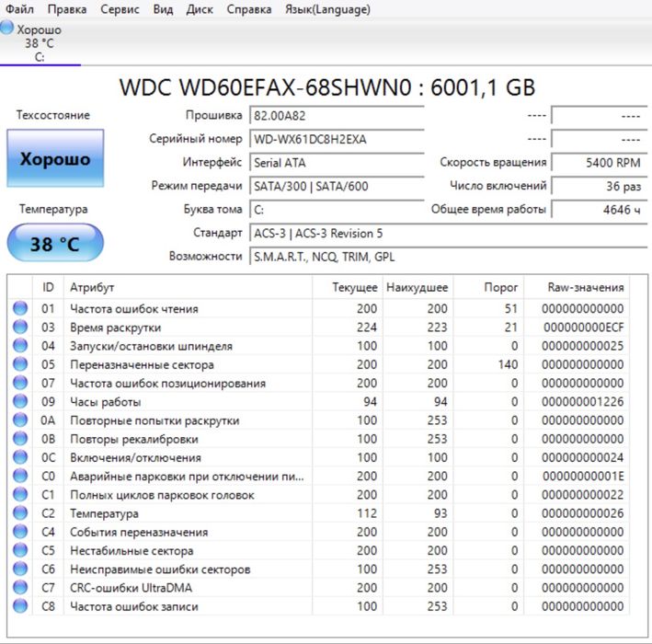
Task: Select the row Нестабильные сектора
Action: (318, 550)
